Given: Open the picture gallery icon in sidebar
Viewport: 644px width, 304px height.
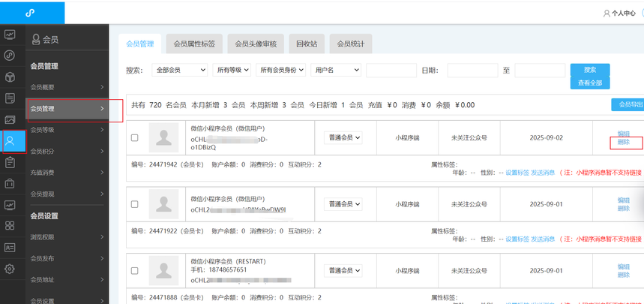Looking at the screenshot, I should 10,119.
